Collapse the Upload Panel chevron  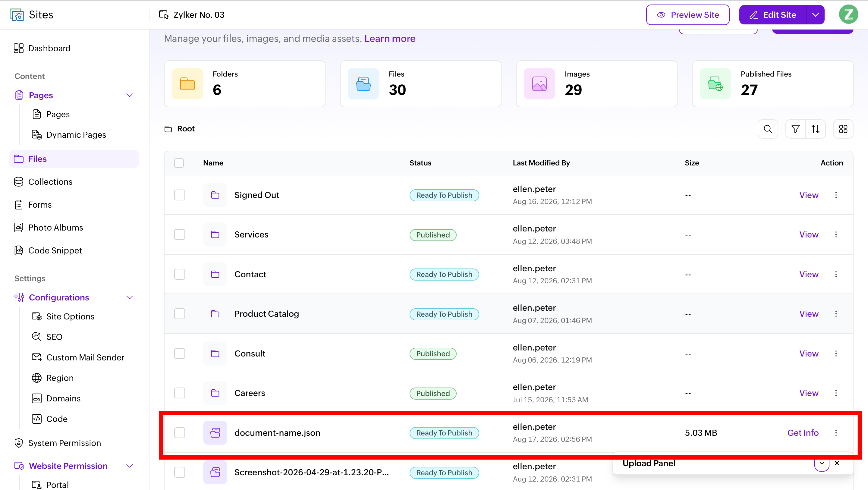tap(822, 463)
